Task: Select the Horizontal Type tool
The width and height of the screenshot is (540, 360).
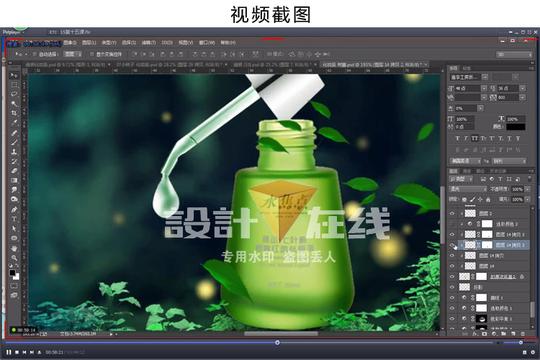Action: tap(14, 219)
